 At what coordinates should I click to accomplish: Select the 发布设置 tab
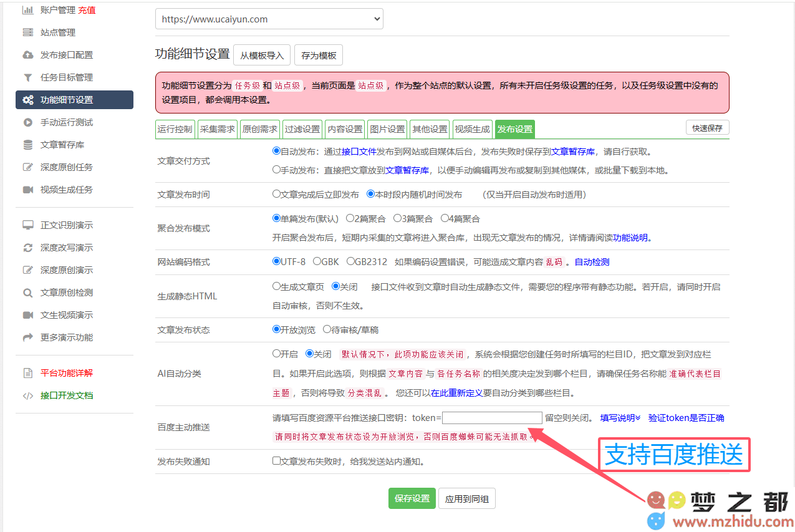514,129
